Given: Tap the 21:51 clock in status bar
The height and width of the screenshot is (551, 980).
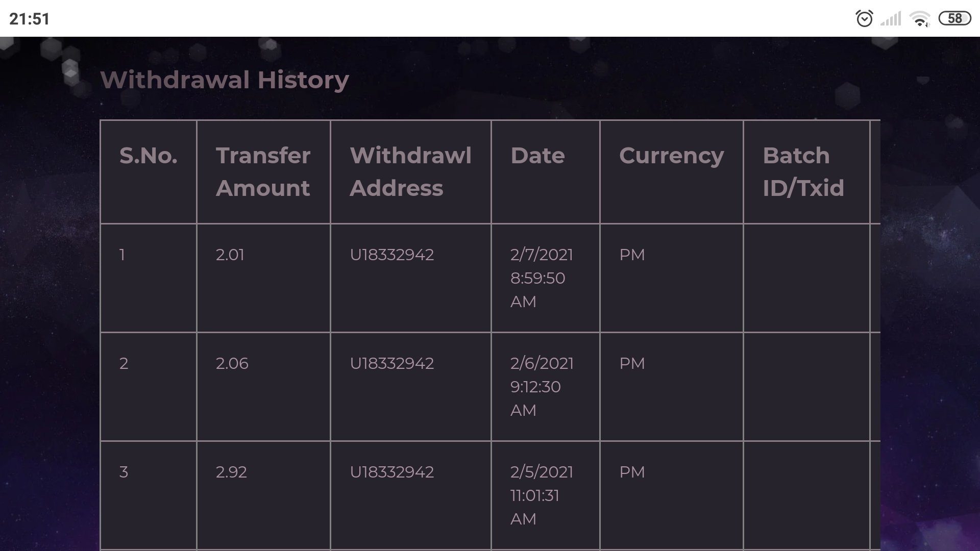Looking at the screenshot, I should (x=30, y=19).
